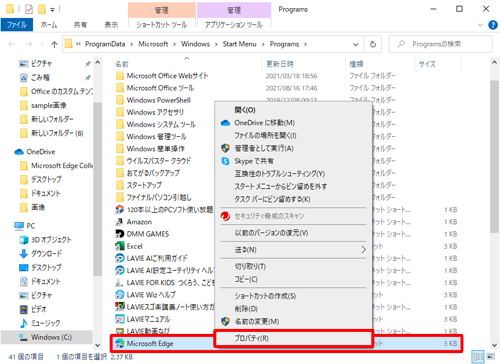
Task: Open the ファイル tab in the ribbon
Action: click(x=17, y=25)
